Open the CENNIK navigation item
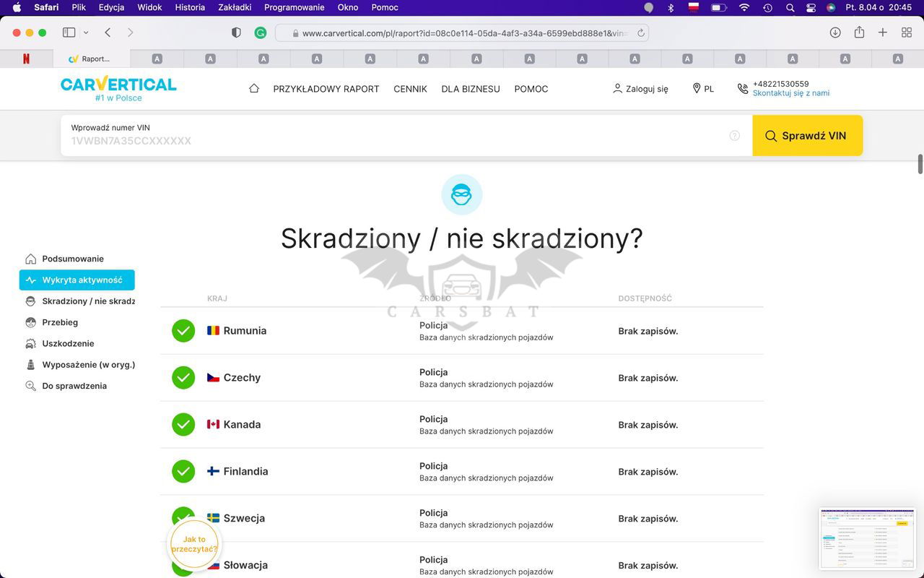This screenshot has height=578, width=924. point(410,89)
